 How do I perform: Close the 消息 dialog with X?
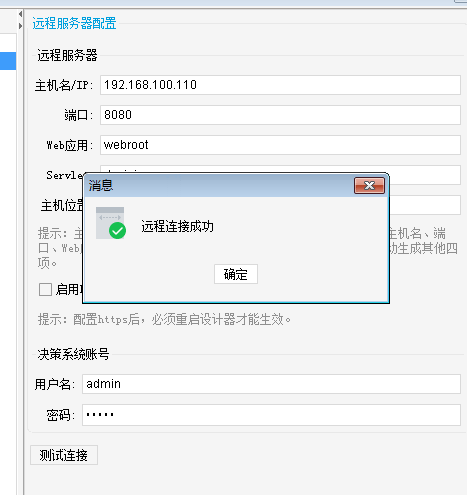click(369, 185)
